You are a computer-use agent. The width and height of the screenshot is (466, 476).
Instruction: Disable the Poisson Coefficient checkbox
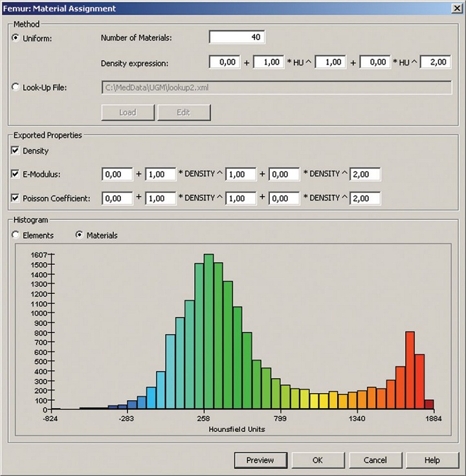click(x=16, y=198)
